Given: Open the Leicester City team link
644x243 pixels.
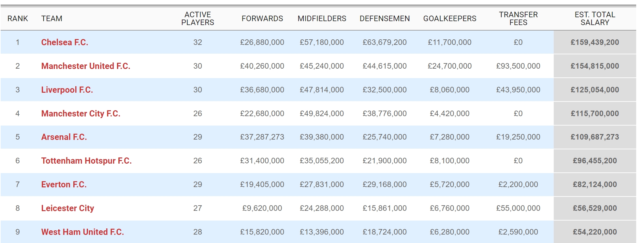Looking at the screenshot, I should (67, 208).
